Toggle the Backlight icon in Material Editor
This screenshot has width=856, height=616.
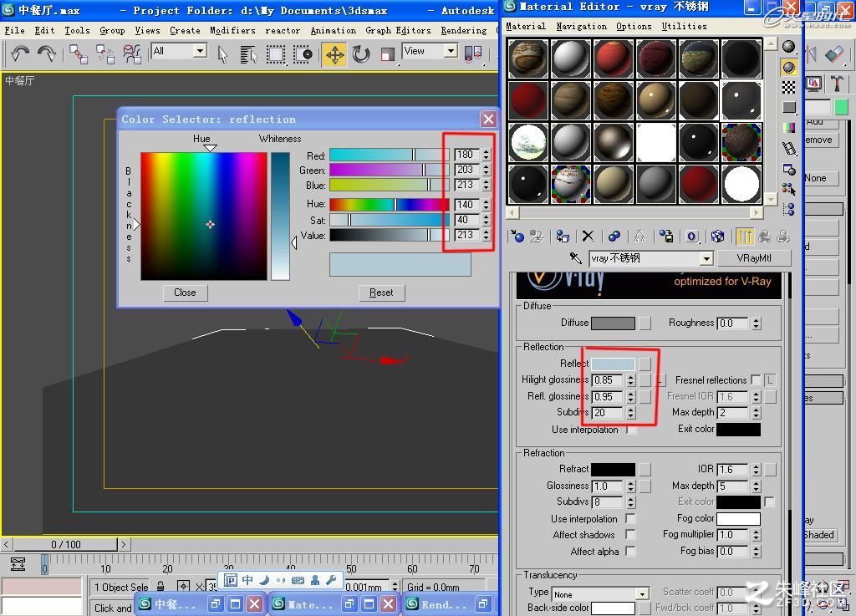coord(788,67)
